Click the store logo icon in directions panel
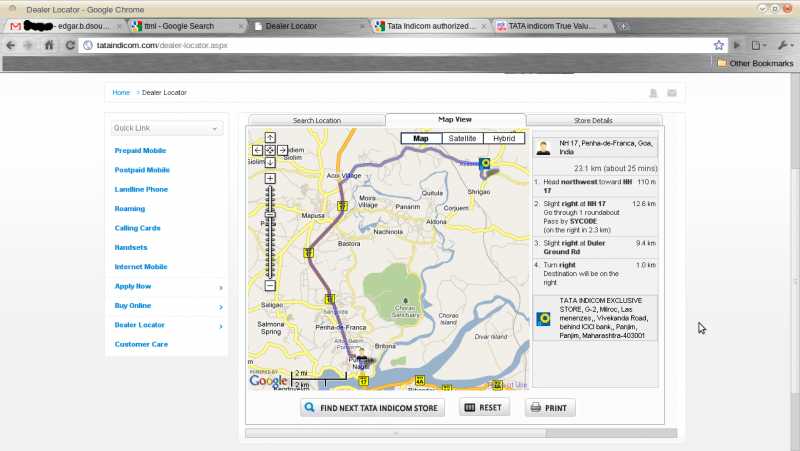800x451 pixels. pos(543,319)
